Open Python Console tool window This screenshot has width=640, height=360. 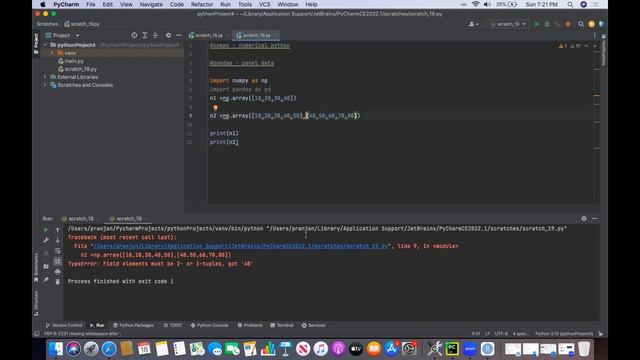(x=209, y=325)
